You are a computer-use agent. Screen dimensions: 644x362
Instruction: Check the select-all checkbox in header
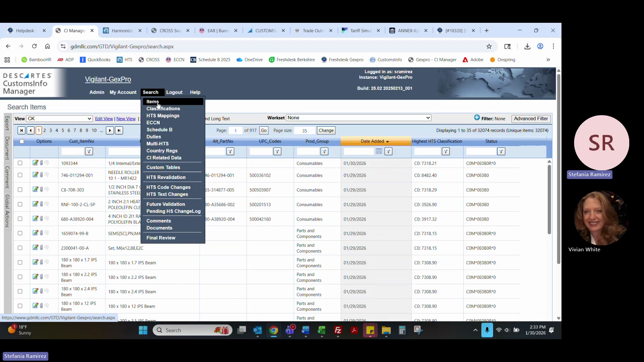[x=22, y=141]
